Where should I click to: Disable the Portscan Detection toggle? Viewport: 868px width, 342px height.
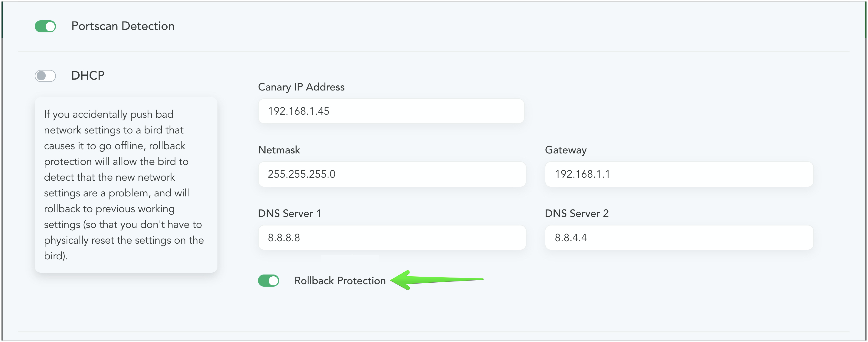45,26
